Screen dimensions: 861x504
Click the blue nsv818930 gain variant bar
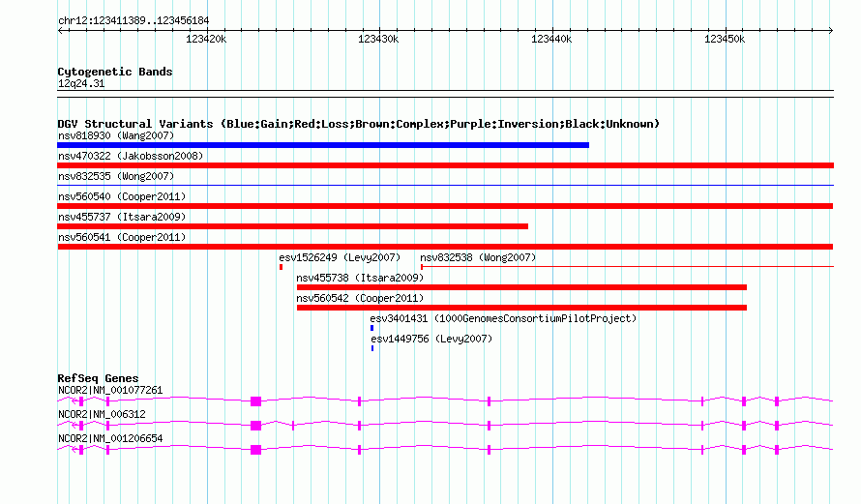(323, 145)
